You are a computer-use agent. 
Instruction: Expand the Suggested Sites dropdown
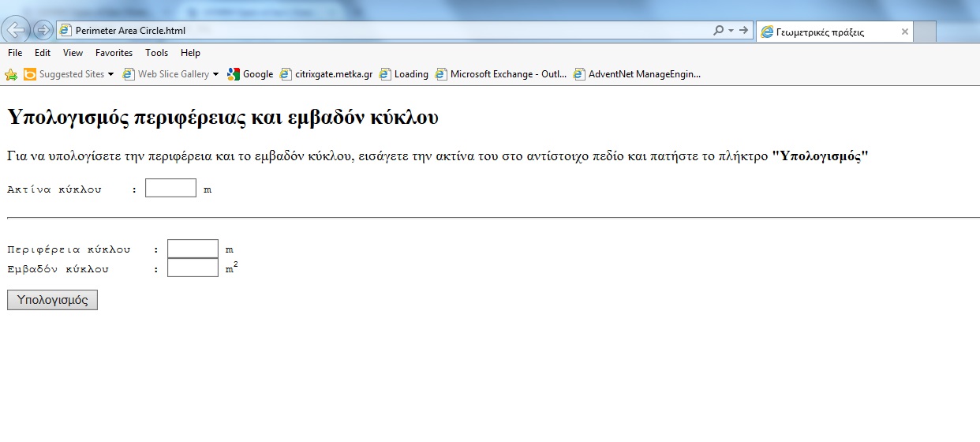(110, 74)
